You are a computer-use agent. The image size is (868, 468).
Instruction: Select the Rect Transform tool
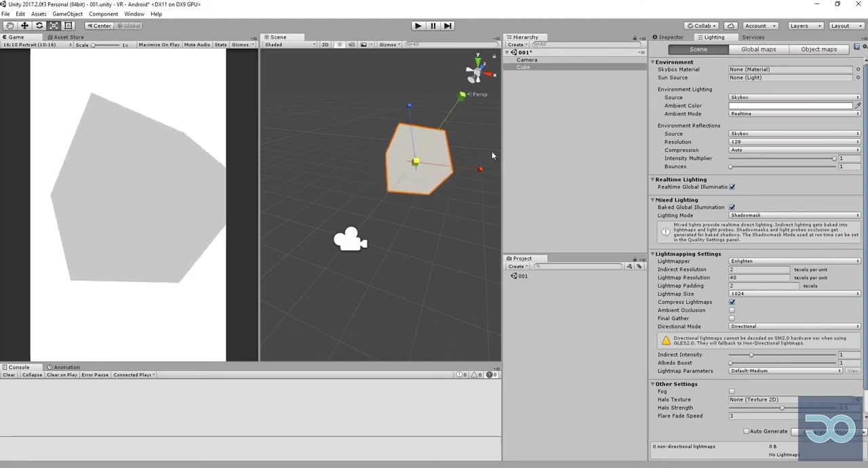[68, 26]
